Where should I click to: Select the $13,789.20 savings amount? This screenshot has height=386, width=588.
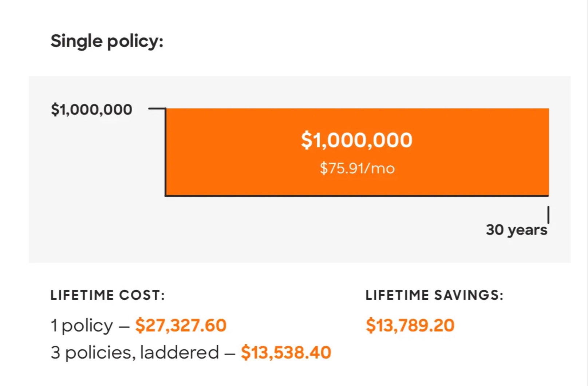[410, 325]
